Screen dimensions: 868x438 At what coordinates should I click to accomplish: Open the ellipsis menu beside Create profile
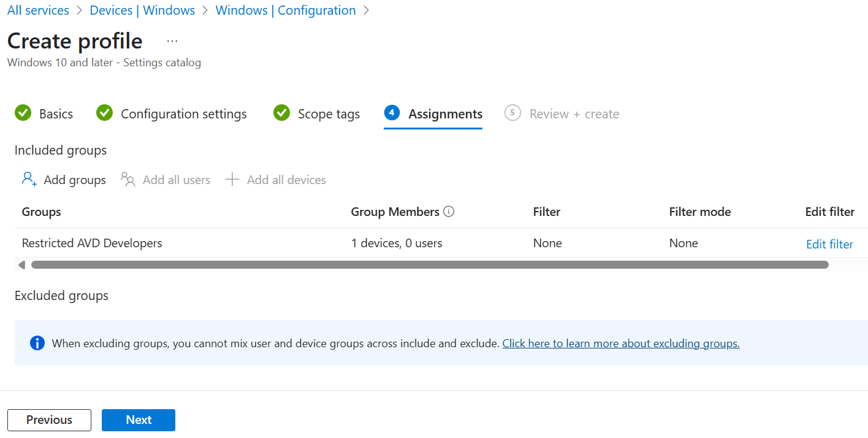click(x=172, y=41)
